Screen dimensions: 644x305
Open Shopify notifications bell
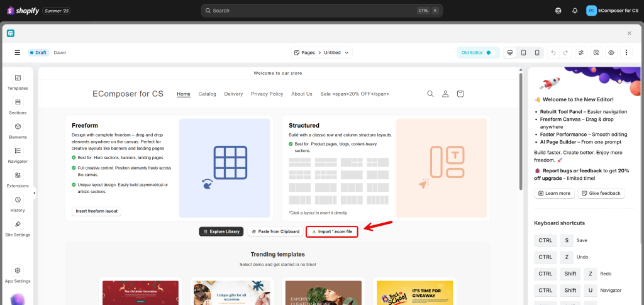pyautogui.click(x=575, y=11)
